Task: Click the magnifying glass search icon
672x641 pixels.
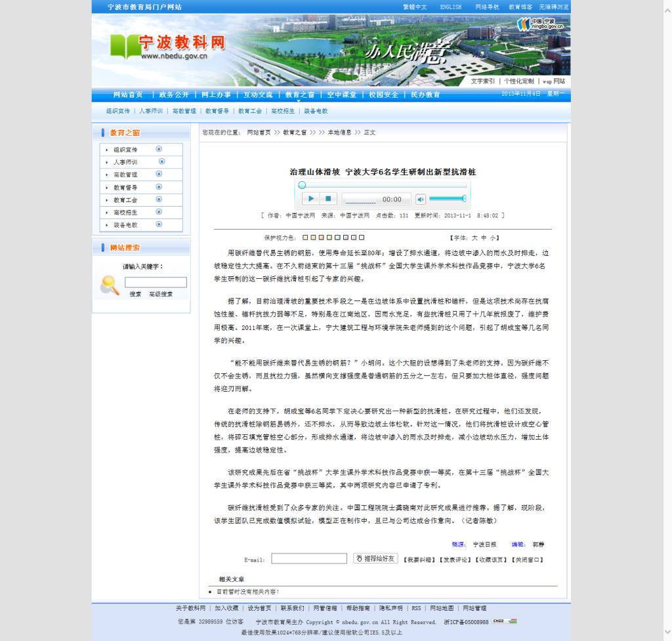Action: pos(110,285)
